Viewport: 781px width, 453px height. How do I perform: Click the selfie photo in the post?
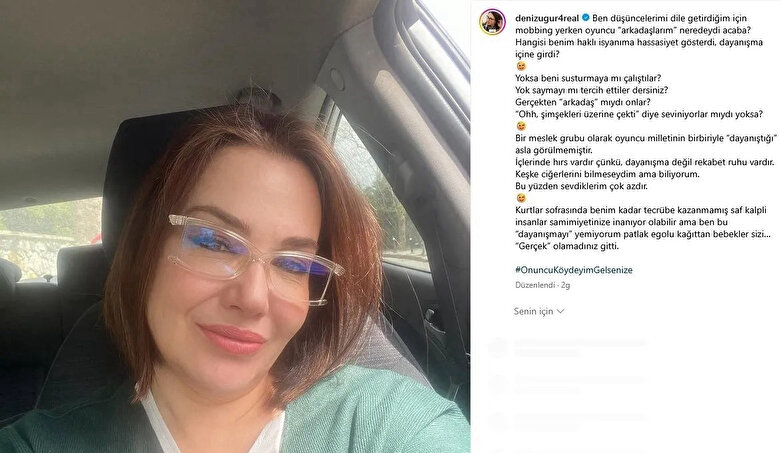[235, 226]
